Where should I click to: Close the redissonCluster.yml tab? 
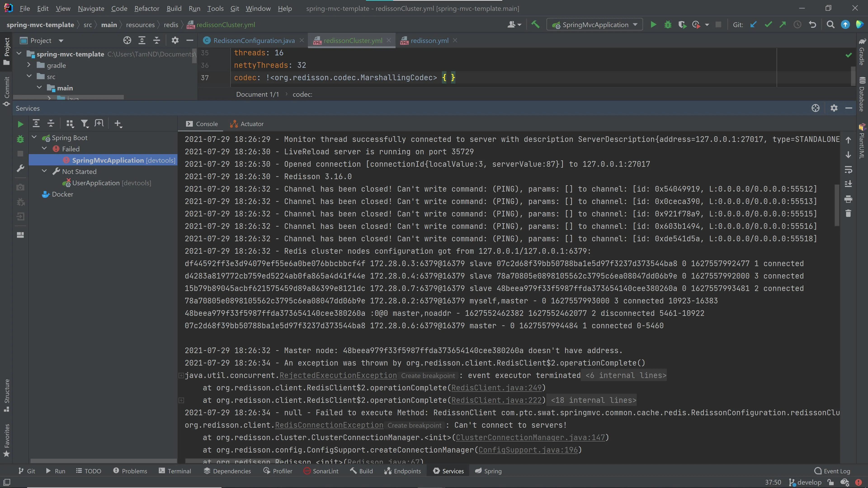389,40
